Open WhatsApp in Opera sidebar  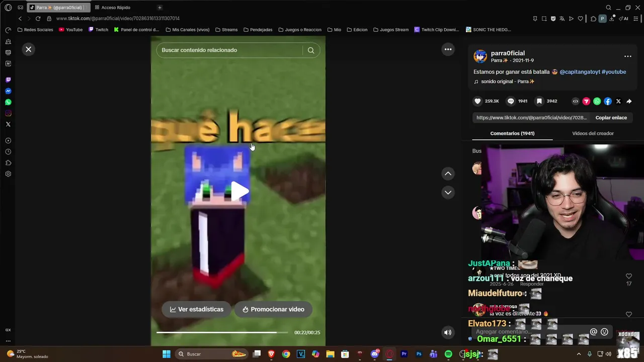click(x=8, y=102)
